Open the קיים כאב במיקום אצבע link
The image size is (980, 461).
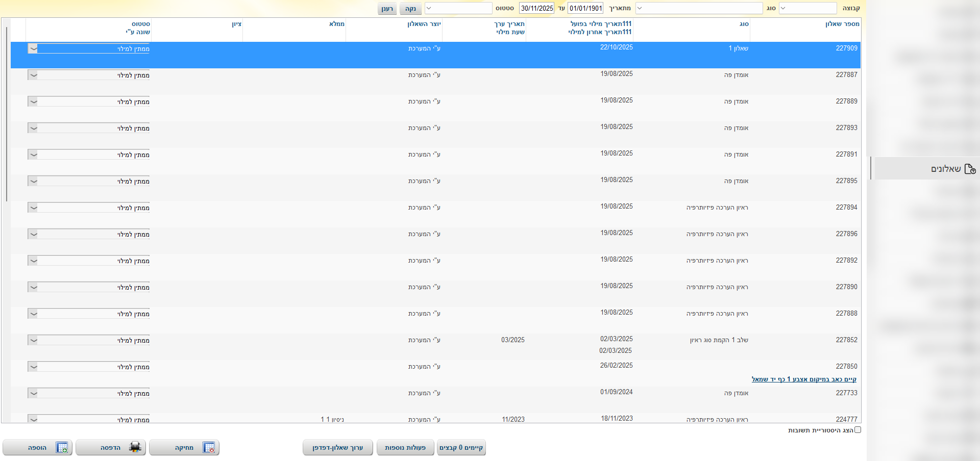pyautogui.click(x=803, y=379)
